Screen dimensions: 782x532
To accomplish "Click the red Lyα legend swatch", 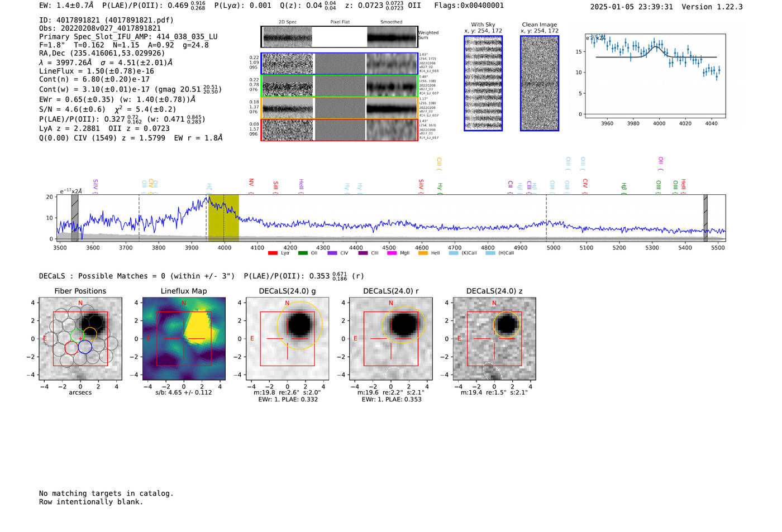I will [x=273, y=253].
